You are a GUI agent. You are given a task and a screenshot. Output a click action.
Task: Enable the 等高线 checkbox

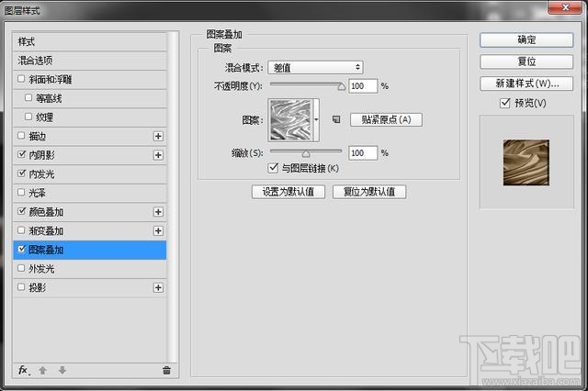(28, 97)
